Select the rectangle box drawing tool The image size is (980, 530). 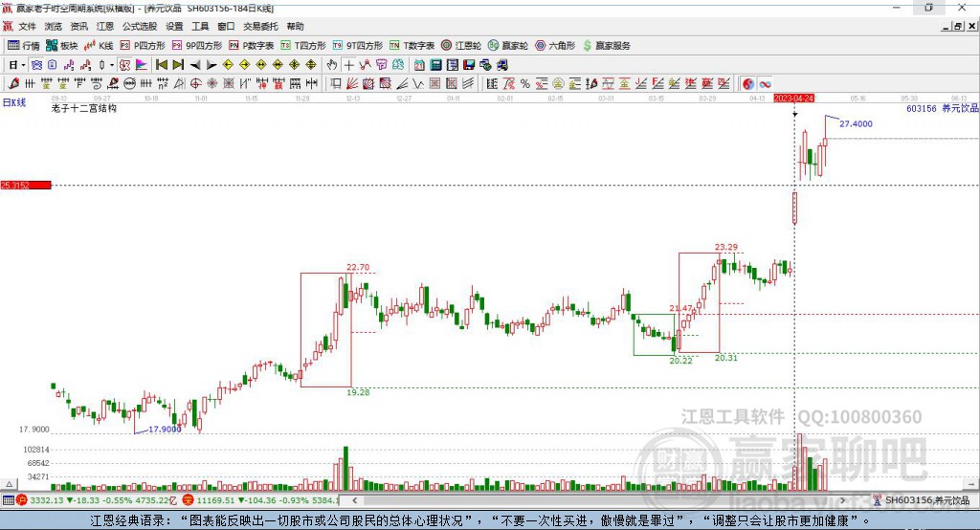[x=336, y=84]
